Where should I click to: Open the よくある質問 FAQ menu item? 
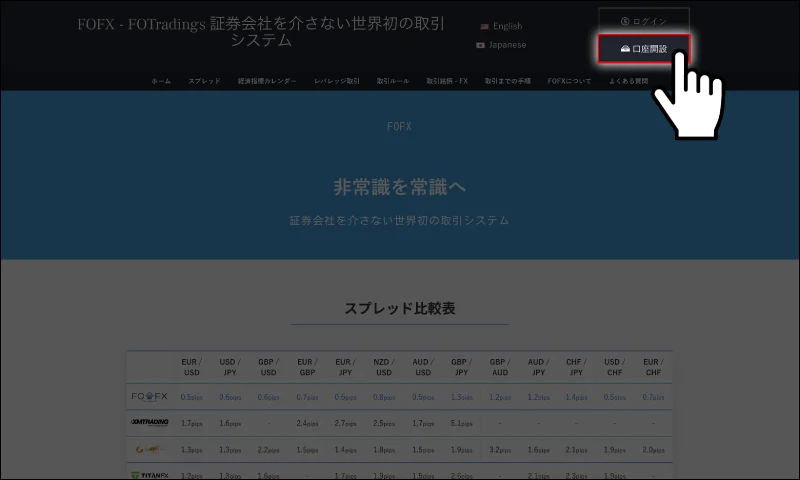[x=629, y=80]
